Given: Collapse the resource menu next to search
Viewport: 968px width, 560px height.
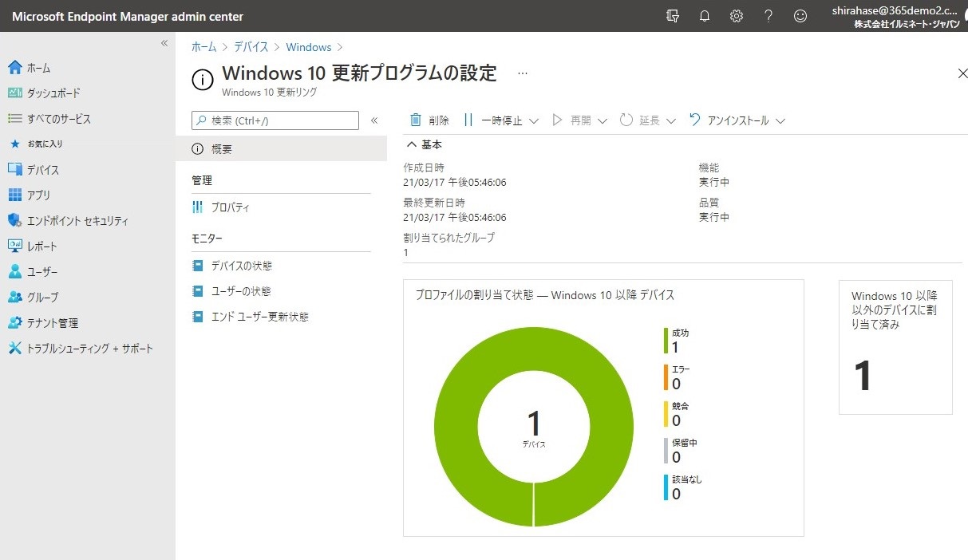Looking at the screenshot, I should coord(374,120).
